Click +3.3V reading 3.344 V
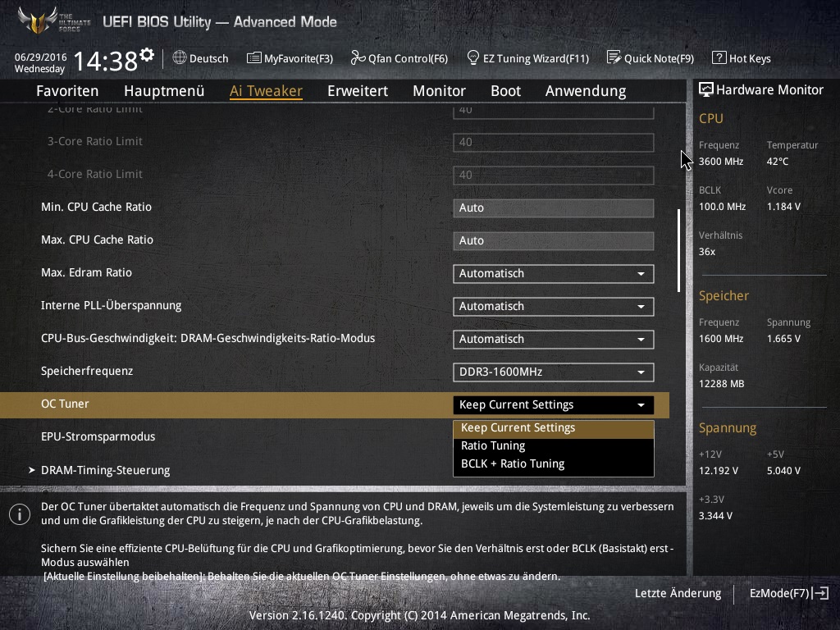The image size is (840, 630). pos(715,515)
